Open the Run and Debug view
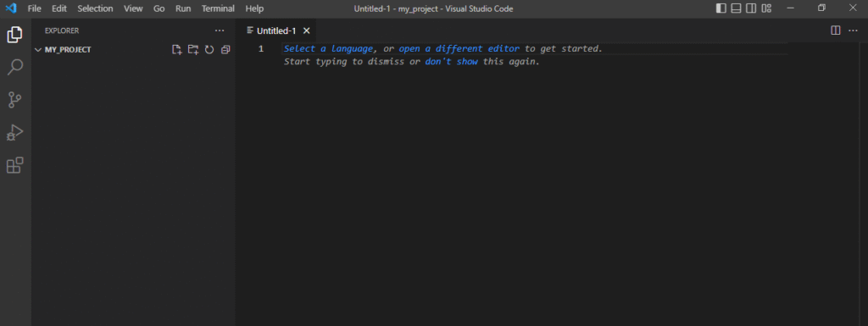Screen dimensions: 868x326 (15, 133)
